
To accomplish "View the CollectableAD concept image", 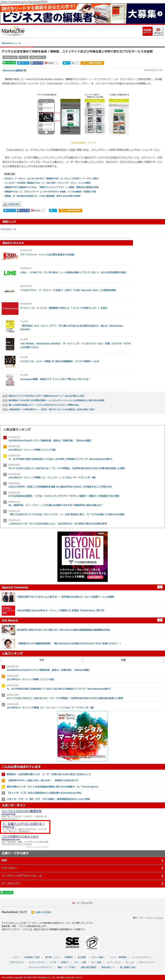I will 83,116.
